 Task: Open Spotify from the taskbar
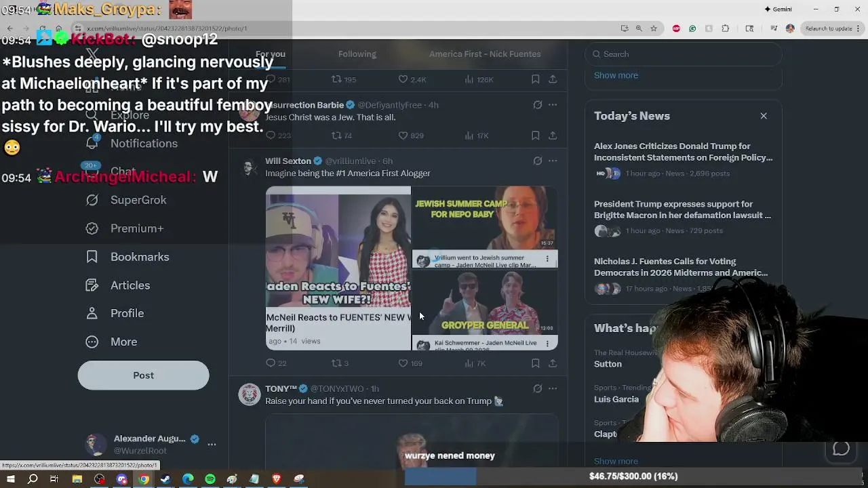point(210,479)
